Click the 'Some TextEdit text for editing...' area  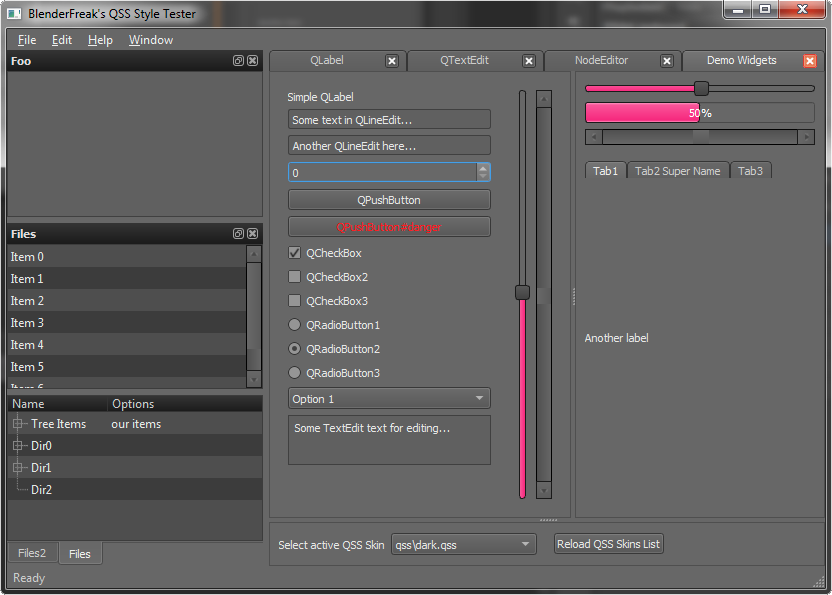389,440
